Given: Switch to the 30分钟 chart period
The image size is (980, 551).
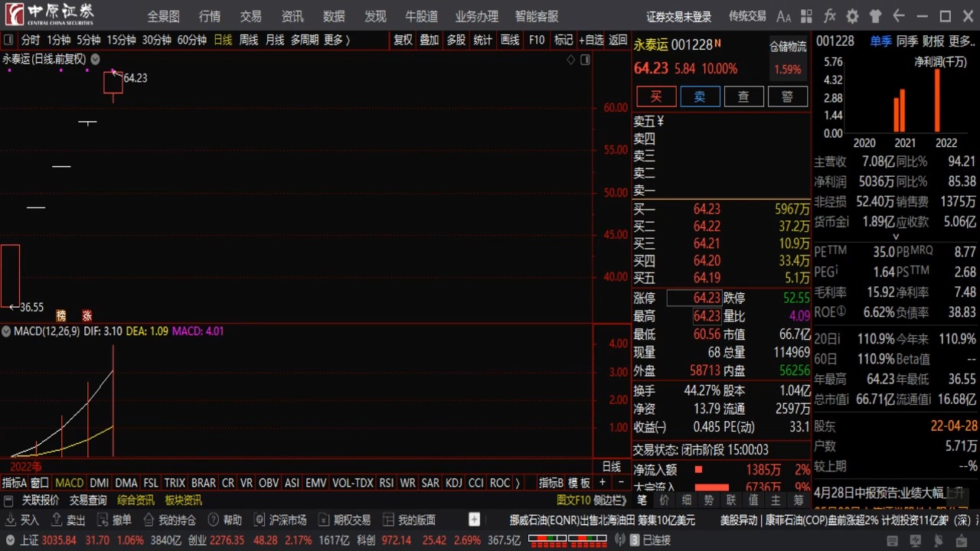Looking at the screenshot, I should coord(157,40).
